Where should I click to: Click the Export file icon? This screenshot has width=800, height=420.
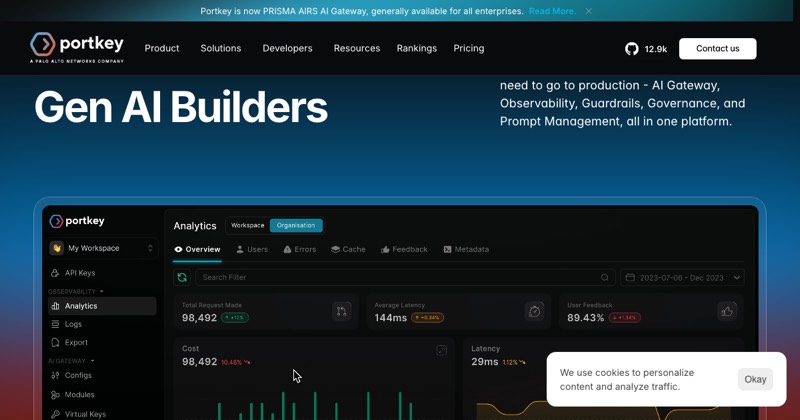pyautogui.click(x=55, y=342)
